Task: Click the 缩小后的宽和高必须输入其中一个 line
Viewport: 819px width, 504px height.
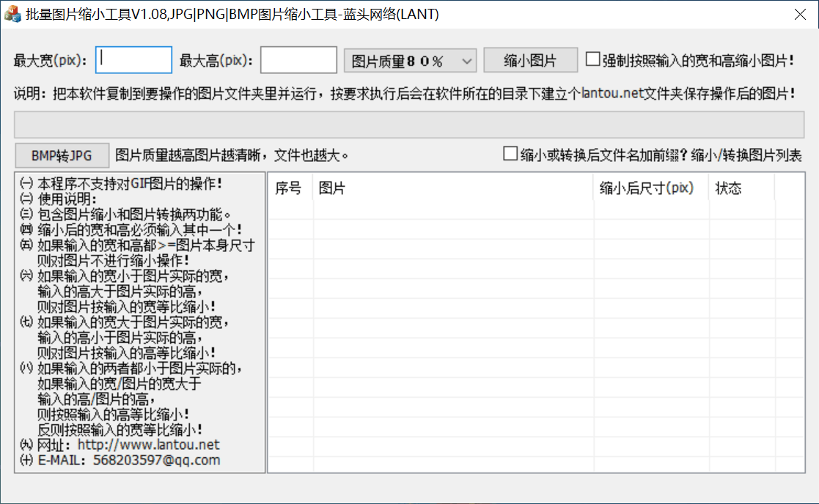Action: [x=140, y=229]
